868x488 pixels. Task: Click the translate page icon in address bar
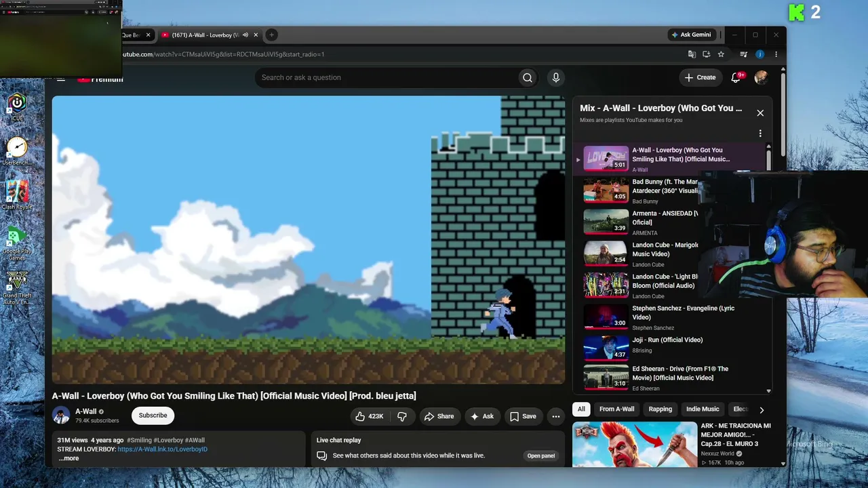tap(692, 54)
